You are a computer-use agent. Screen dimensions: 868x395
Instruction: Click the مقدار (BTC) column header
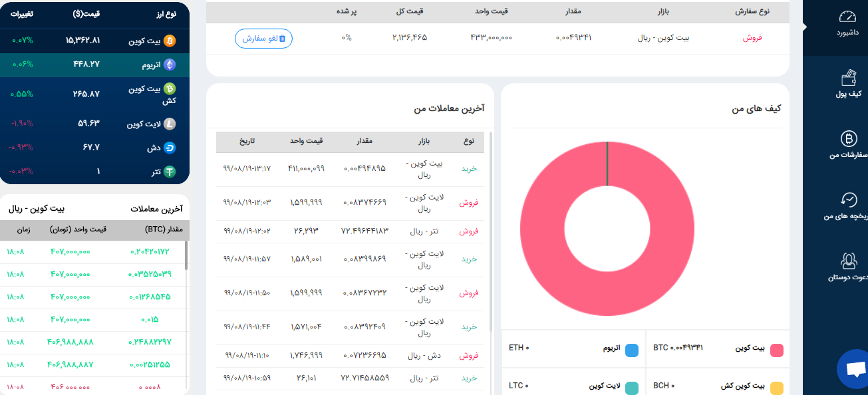click(x=164, y=229)
